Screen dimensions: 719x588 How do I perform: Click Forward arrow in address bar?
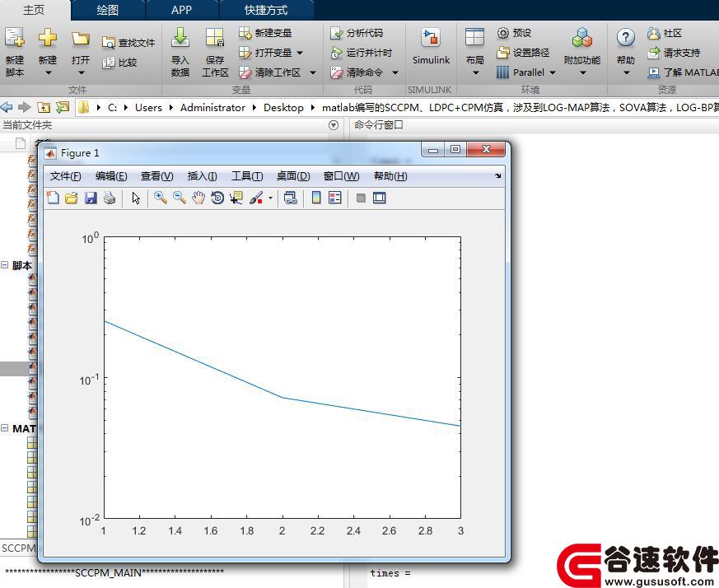(24, 107)
